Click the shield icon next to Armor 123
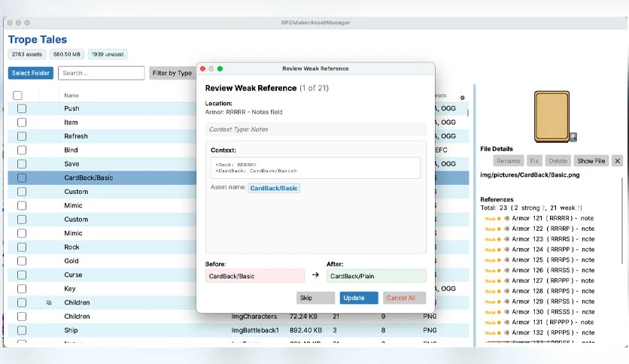 tap(506, 239)
